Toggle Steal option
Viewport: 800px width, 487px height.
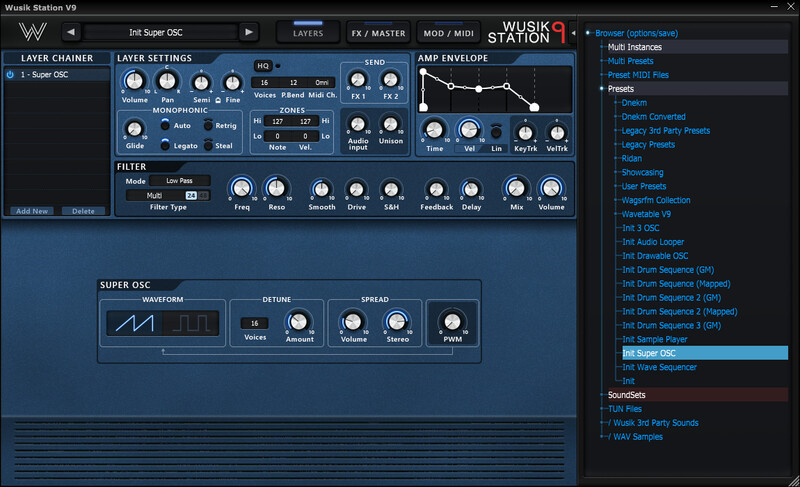[x=208, y=145]
